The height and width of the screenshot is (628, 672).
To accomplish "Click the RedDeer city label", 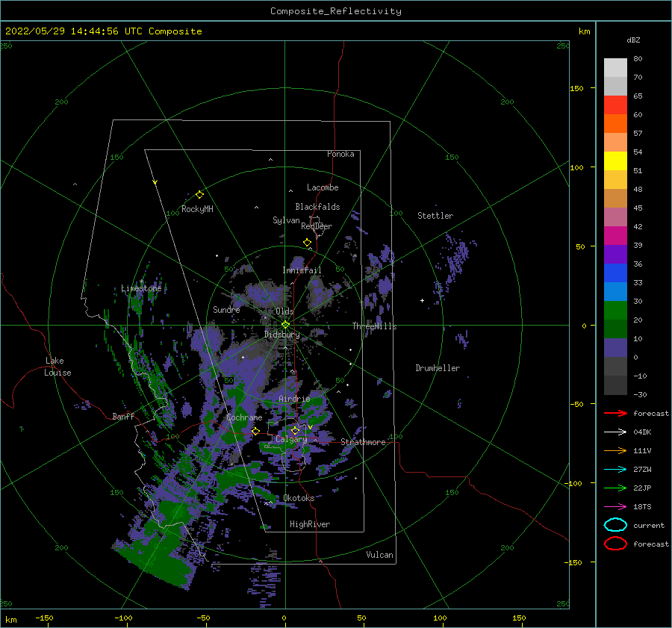I will (317, 226).
